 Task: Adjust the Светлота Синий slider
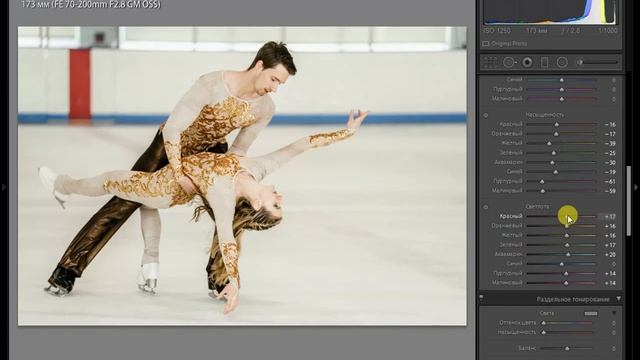561,264
